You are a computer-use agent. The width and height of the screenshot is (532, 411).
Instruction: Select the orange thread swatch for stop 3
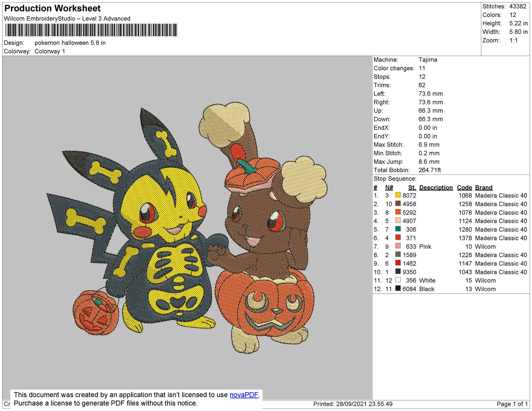pos(398,212)
